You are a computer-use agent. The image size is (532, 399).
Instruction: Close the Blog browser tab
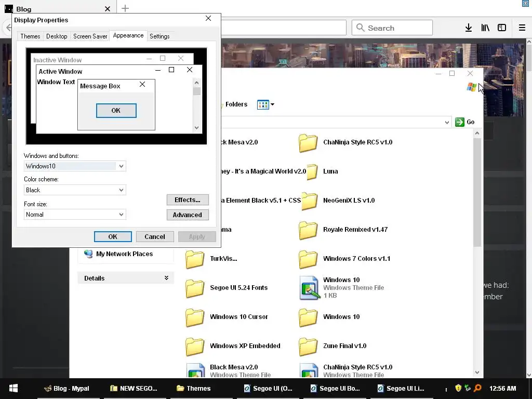click(108, 9)
